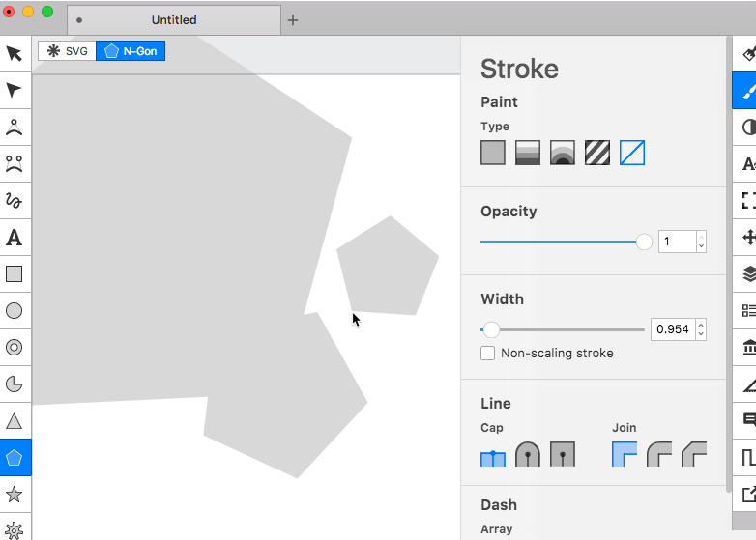
Task: Activate the Text tool
Action: [15, 238]
